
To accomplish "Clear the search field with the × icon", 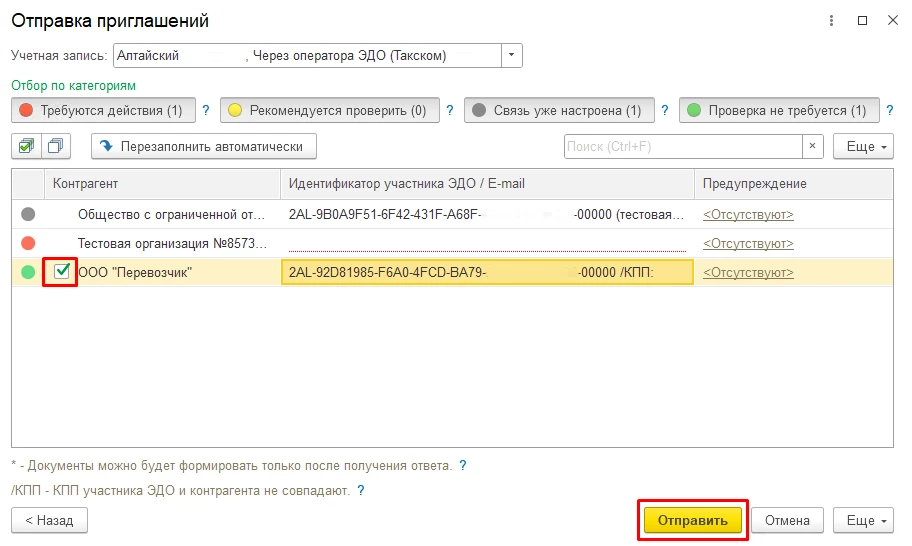I will point(813,146).
